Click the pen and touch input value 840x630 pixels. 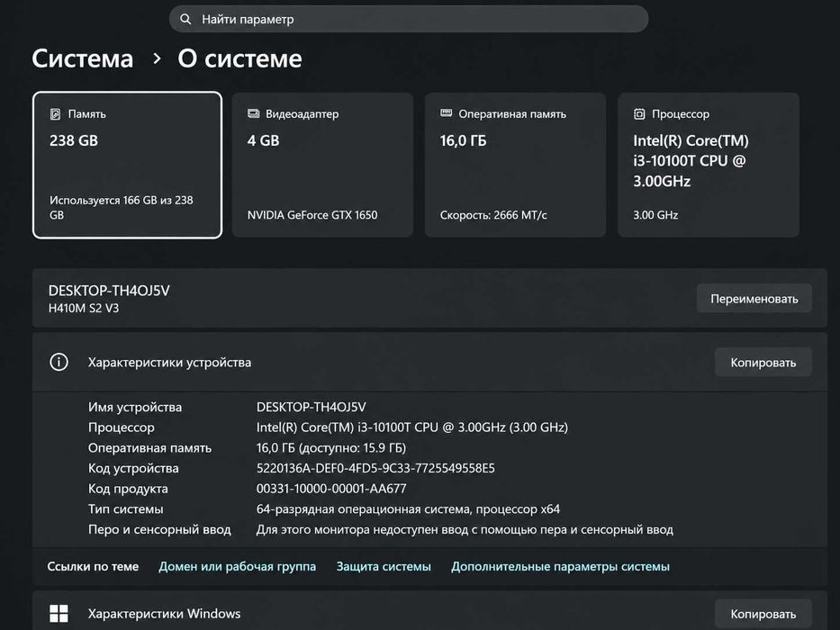pyautogui.click(x=465, y=529)
